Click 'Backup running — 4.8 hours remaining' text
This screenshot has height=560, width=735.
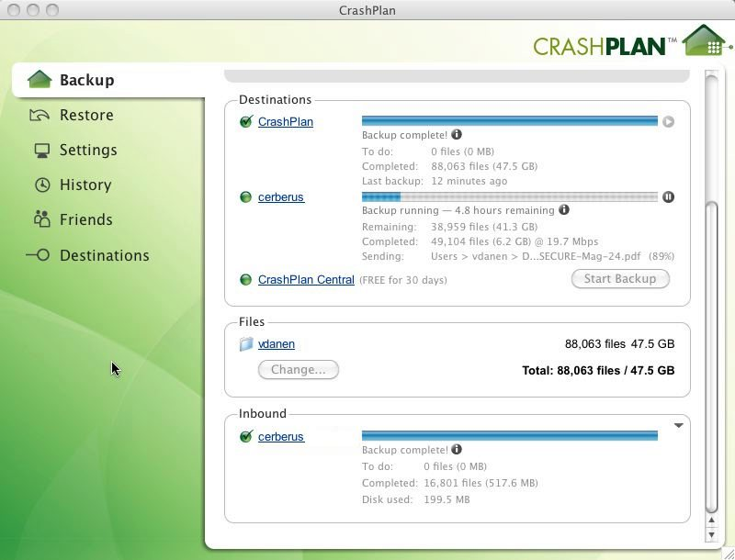(458, 211)
